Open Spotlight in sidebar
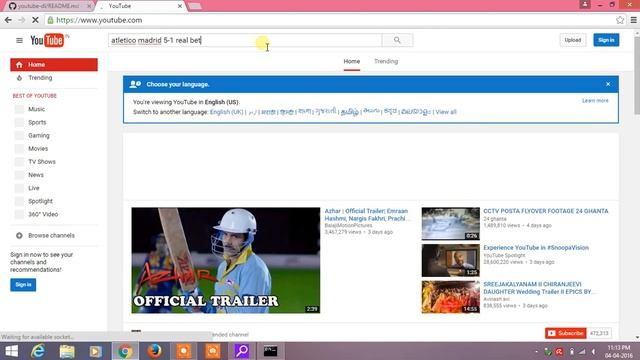This screenshot has height=360, width=640. (x=40, y=201)
